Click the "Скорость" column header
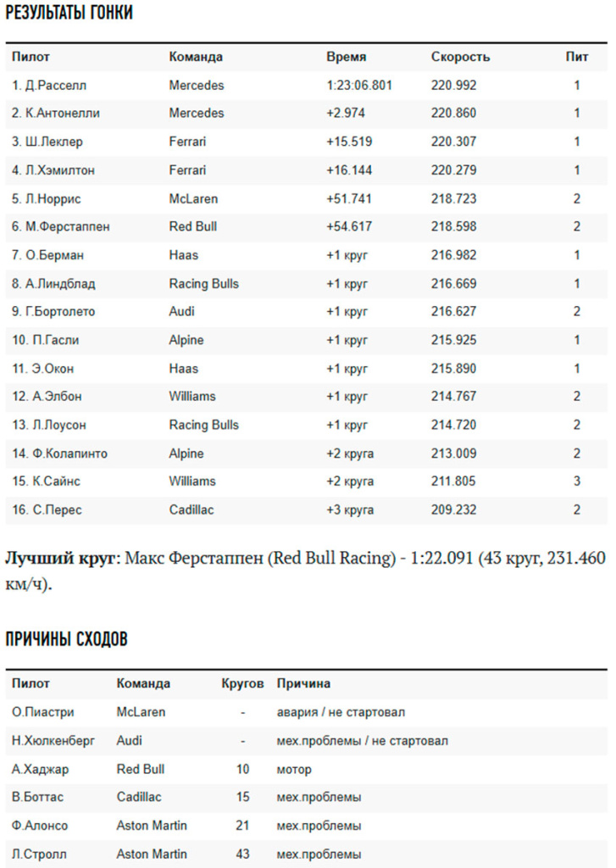Viewport: 616px width, 868px height. click(460, 57)
